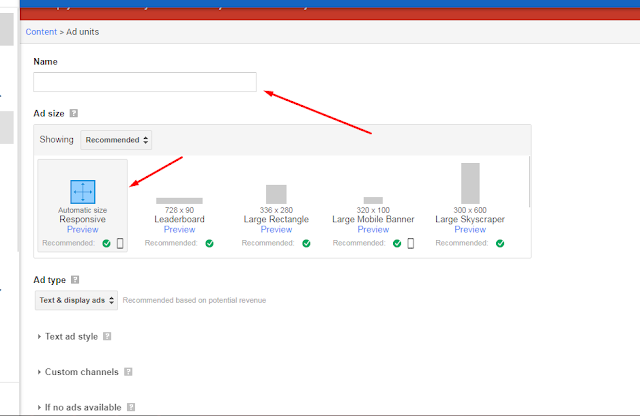640x416 pixels.
Task: Click the 'Recommended based on potential revenue' text
Action: 194,300
